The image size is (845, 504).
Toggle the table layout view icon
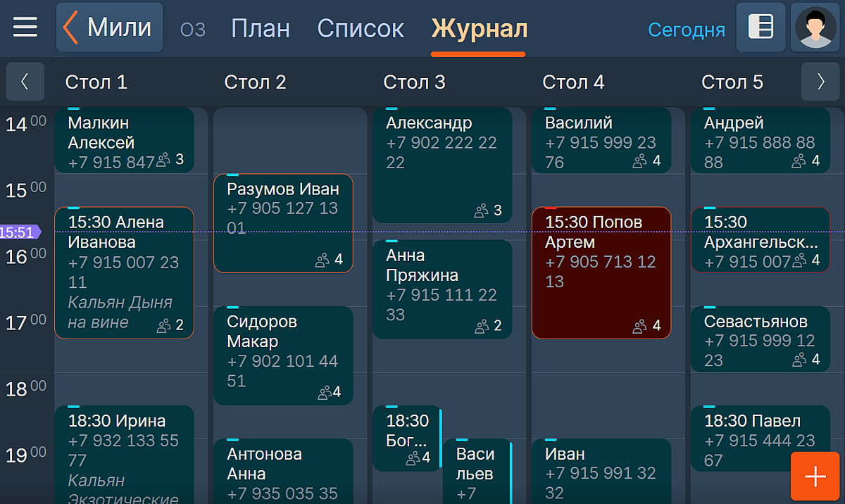760,27
